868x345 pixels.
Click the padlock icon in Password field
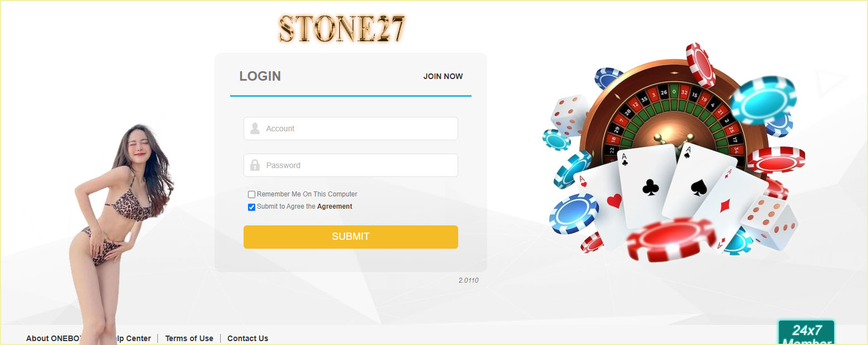pos(255,165)
